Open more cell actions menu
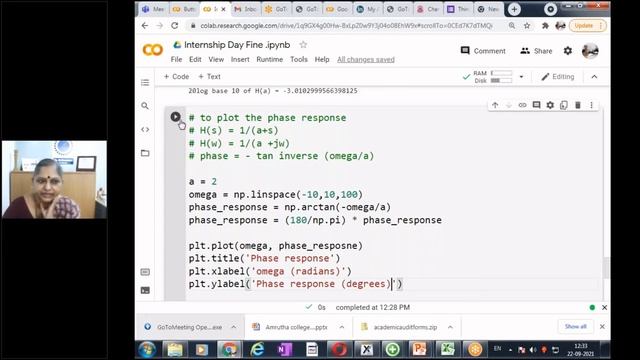This screenshot has height=360, width=640. pos(591,105)
